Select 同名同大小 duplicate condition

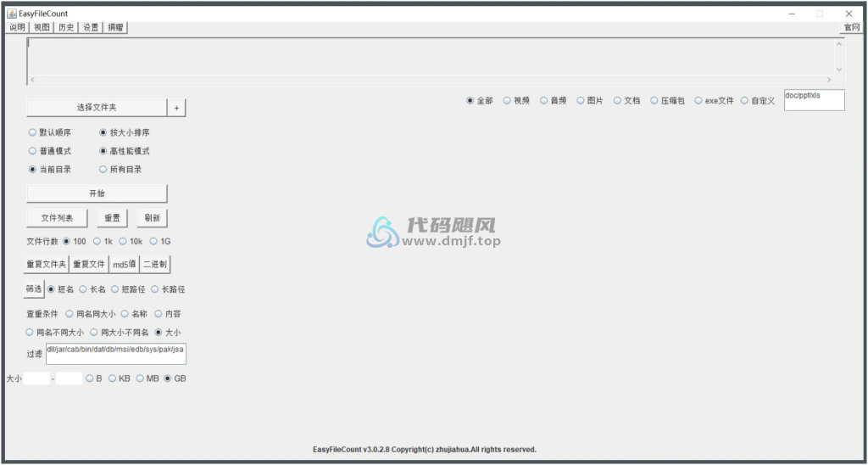91,314
